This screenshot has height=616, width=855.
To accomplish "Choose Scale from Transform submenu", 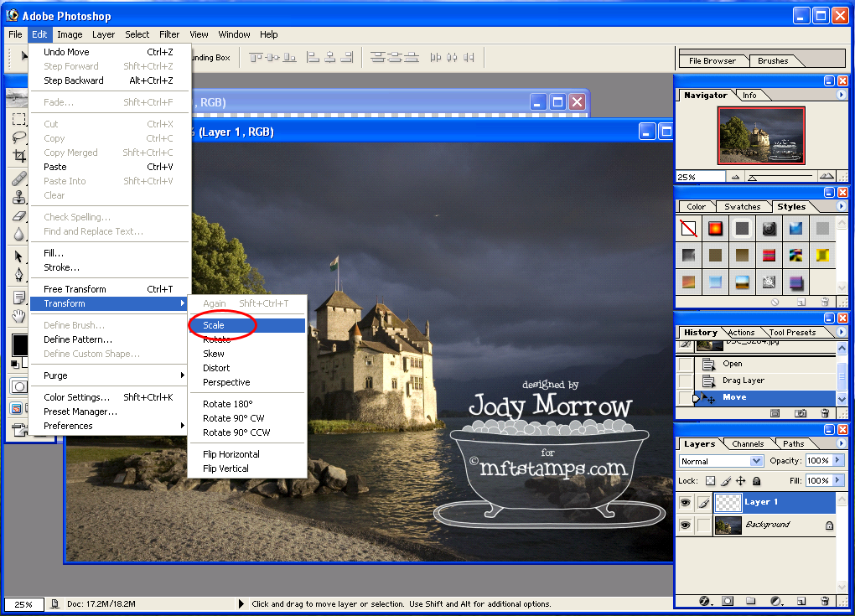I will pos(246,325).
